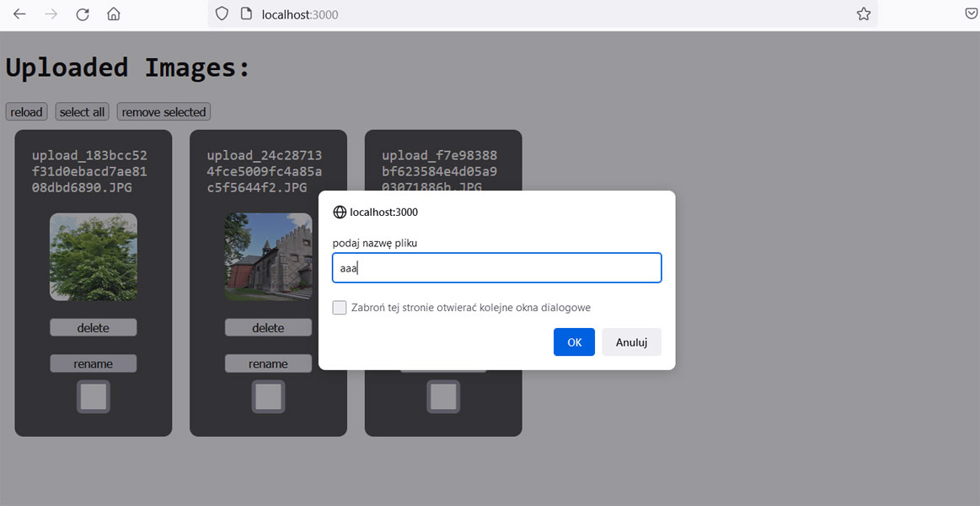Tick the checkbox under the tree image
Viewport: 980px width, 506px height.
[x=94, y=396]
